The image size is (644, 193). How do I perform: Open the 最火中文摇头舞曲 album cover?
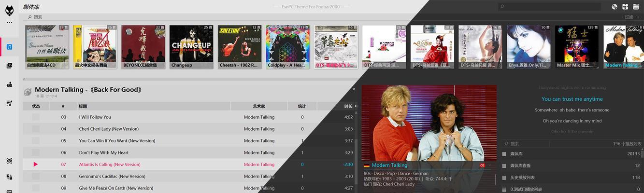95,47
